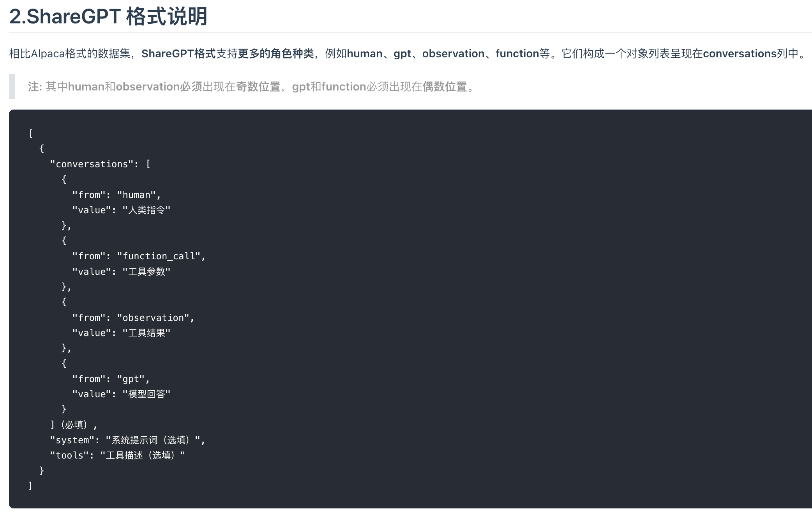Click the '2.ShareGPT 格式说明' heading
This screenshot has height=517, width=812.
[x=108, y=17]
